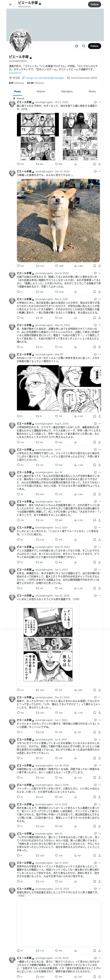Viewport: 110px width, 980px height.
Task: Search this profile's posts with magnifier icon
Action: [x=83, y=46]
